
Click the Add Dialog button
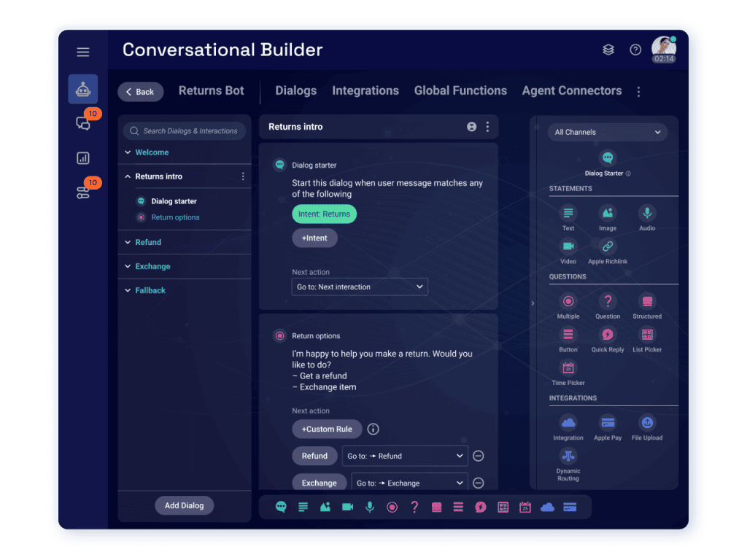pyautogui.click(x=185, y=505)
